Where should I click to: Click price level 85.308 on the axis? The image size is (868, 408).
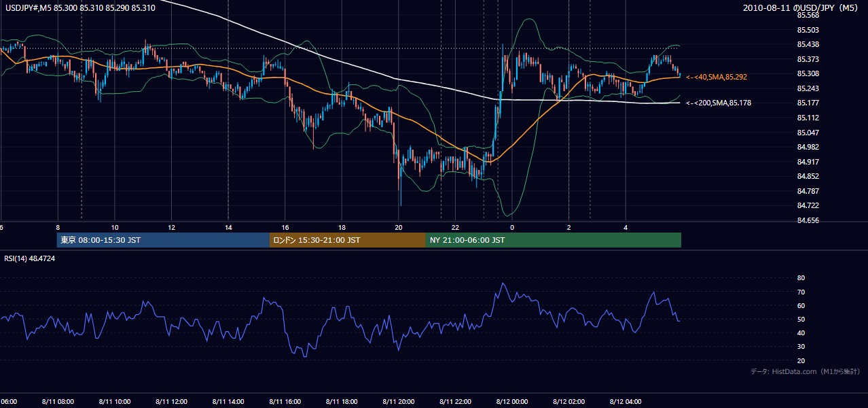[808, 73]
